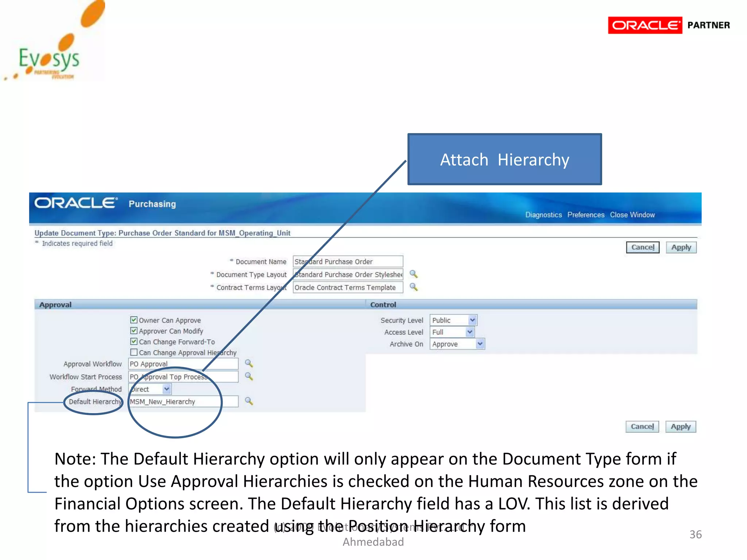Enable Can Change Approval Hierarchy checkbox
Screen dimensions: 747x560
coord(134,352)
